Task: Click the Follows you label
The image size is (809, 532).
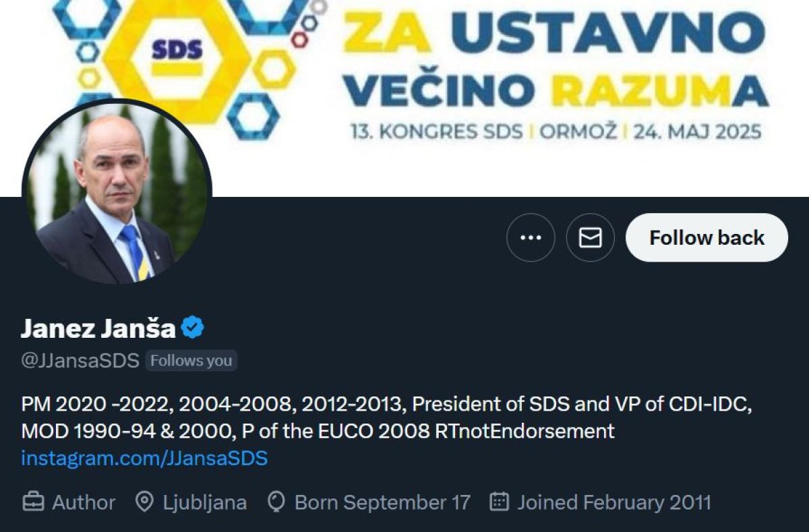Action: click(191, 361)
